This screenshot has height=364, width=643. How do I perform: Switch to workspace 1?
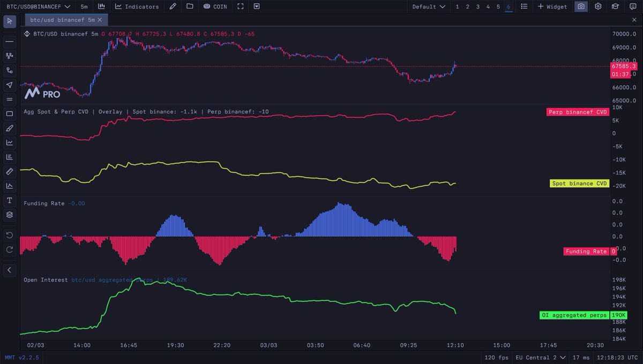click(457, 6)
